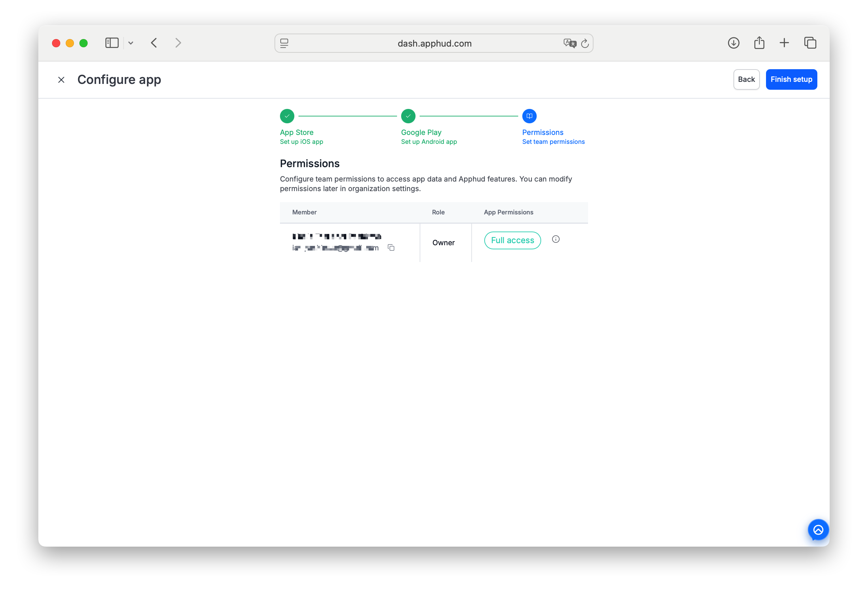Image resolution: width=868 pixels, height=598 pixels.
Task: Select the Google Play step check icon
Action: [x=408, y=116]
